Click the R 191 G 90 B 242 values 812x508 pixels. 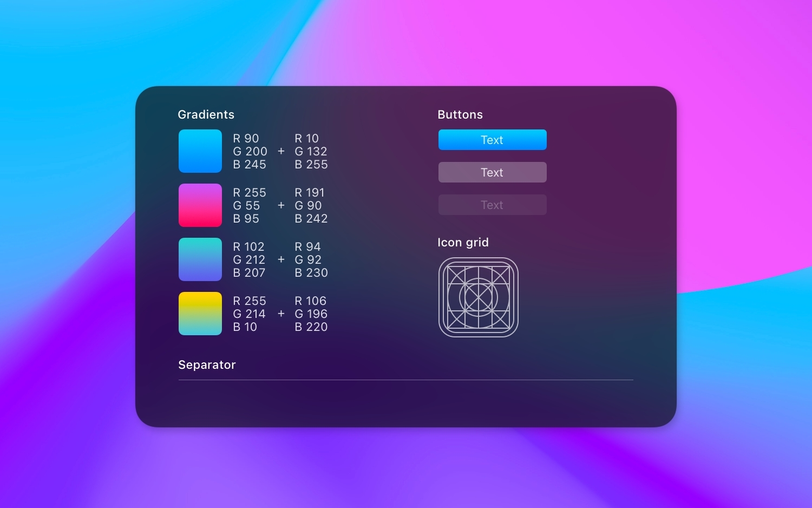click(311, 206)
